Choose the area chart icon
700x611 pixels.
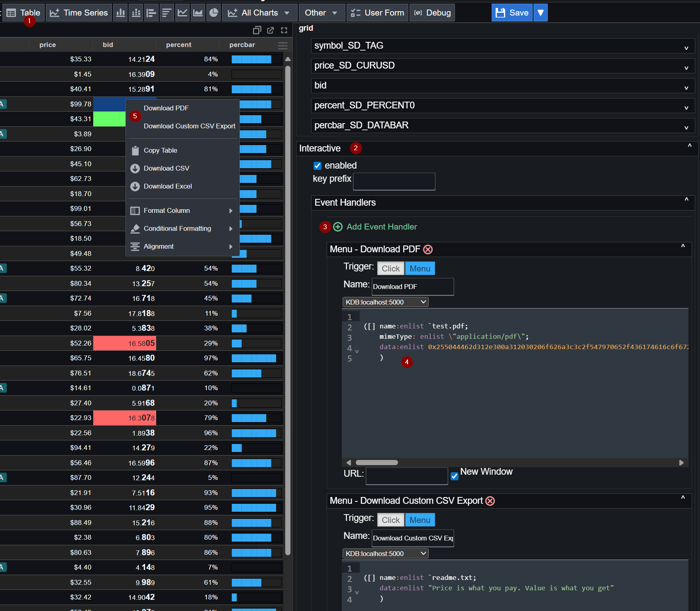198,13
